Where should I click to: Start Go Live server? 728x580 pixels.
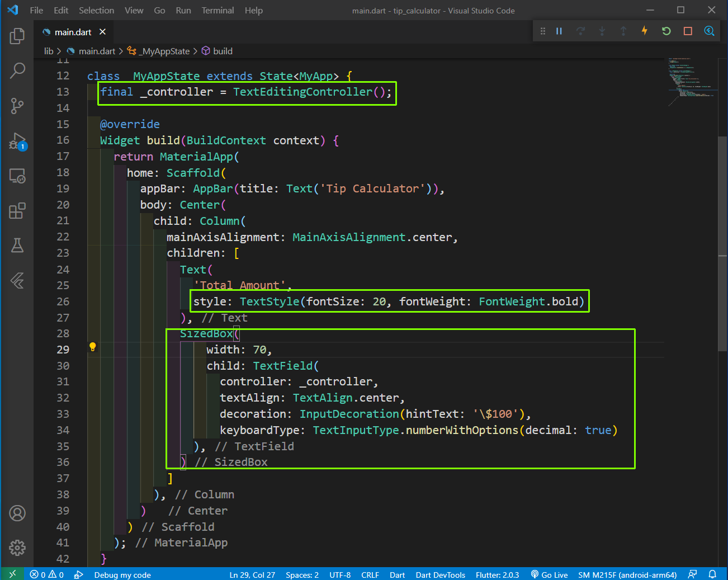click(549, 574)
